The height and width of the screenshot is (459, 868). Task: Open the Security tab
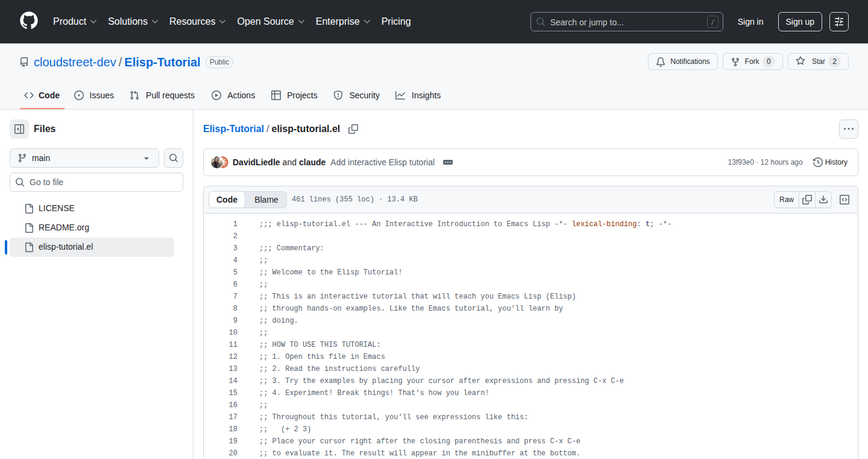coord(356,95)
